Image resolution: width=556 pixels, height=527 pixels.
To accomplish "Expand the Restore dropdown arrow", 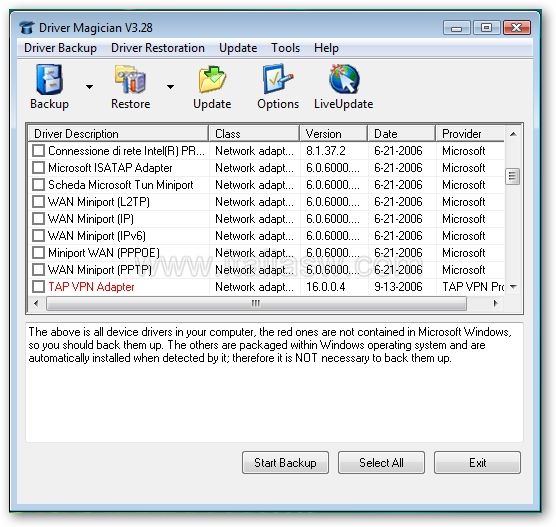I will coord(171,87).
